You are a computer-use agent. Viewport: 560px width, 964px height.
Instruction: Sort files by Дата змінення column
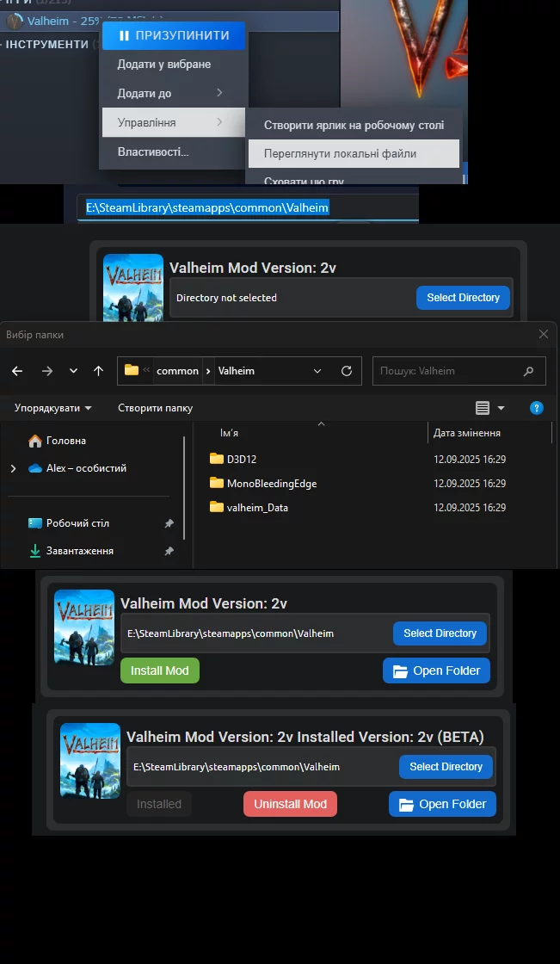[x=467, y=433]
